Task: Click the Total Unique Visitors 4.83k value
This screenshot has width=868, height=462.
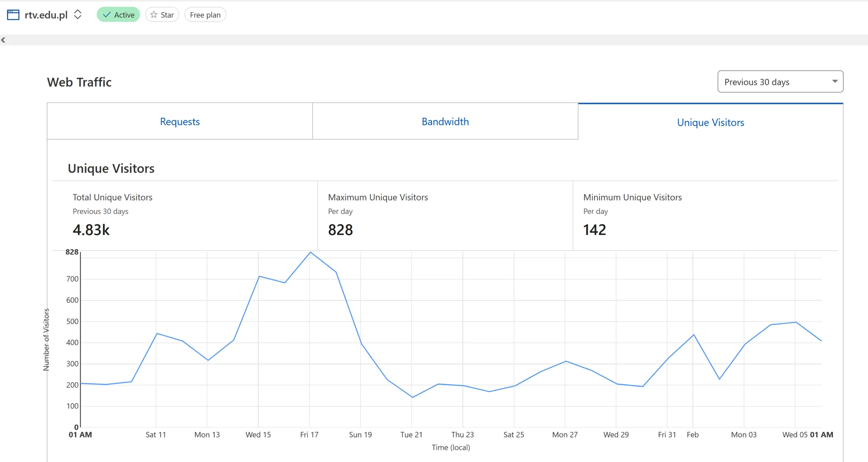Action: coord(91,230)
